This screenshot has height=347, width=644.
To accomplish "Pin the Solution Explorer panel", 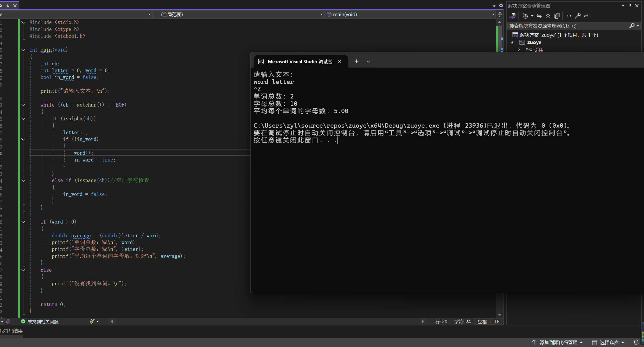I will tap(630, 5).
